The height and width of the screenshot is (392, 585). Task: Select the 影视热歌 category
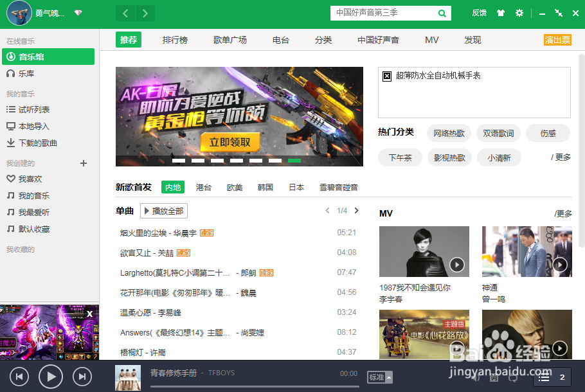pyautogui.click(x=449, y=158)
